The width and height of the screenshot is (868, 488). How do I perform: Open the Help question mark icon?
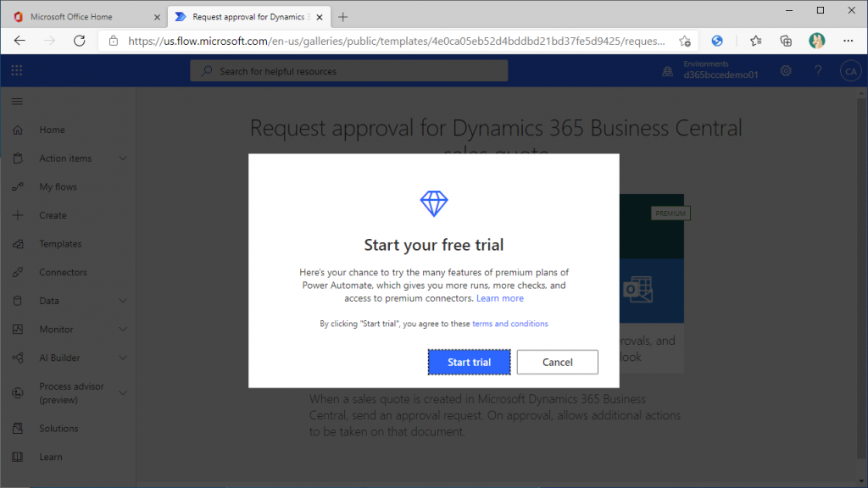click(x=818, y=71)
